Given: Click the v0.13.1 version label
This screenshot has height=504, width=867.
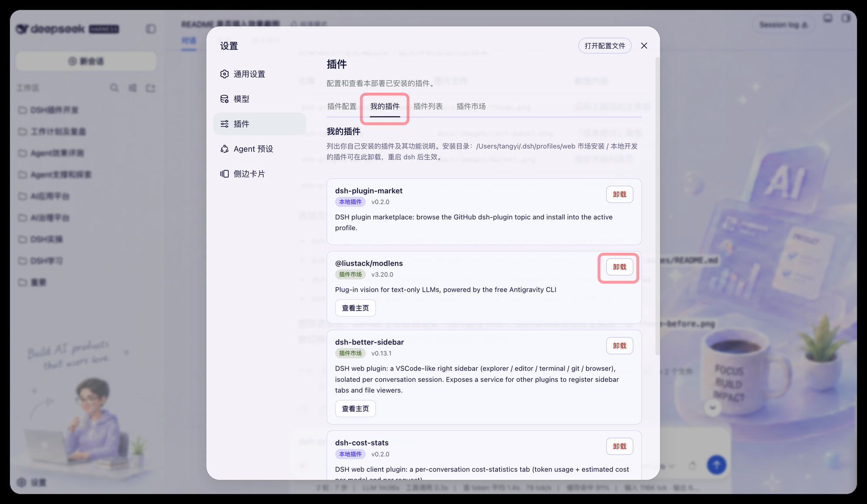Looking at the screenshot, I should (x=381, y=353).
